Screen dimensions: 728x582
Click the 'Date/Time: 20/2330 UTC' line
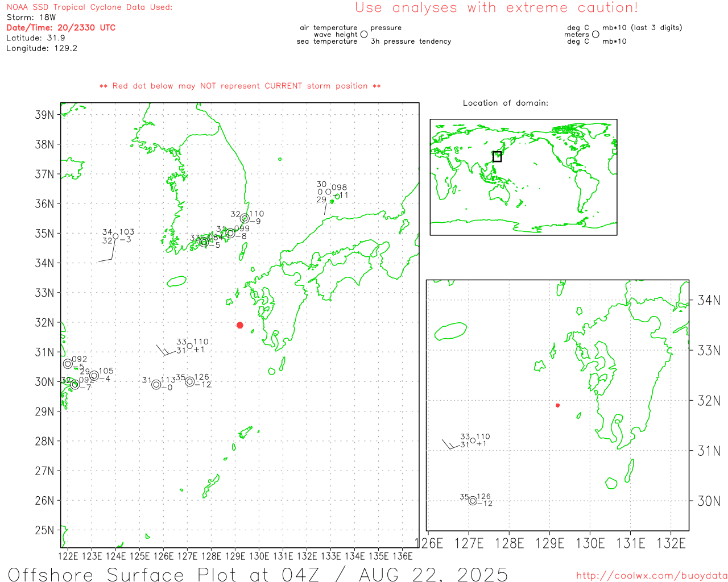(x=61, y=27)
